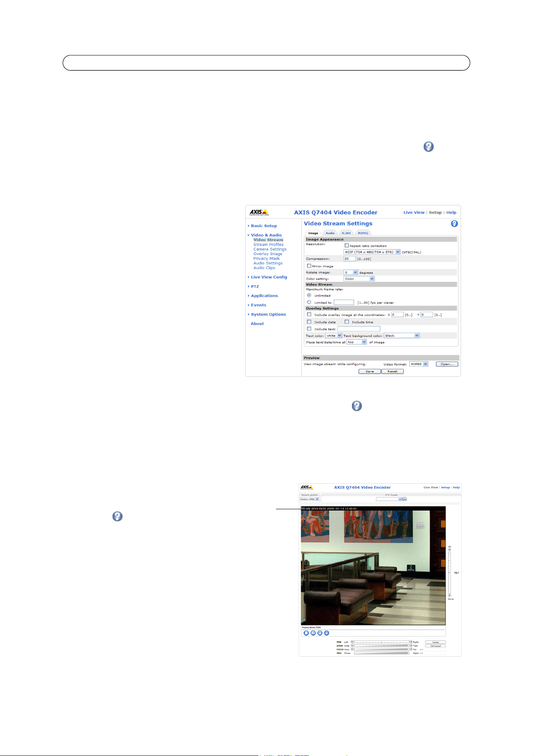Select the Limited to frame rate option
The width and height of the screenshot is (534, 756).
pyautogui.click(x=309, y=302)
